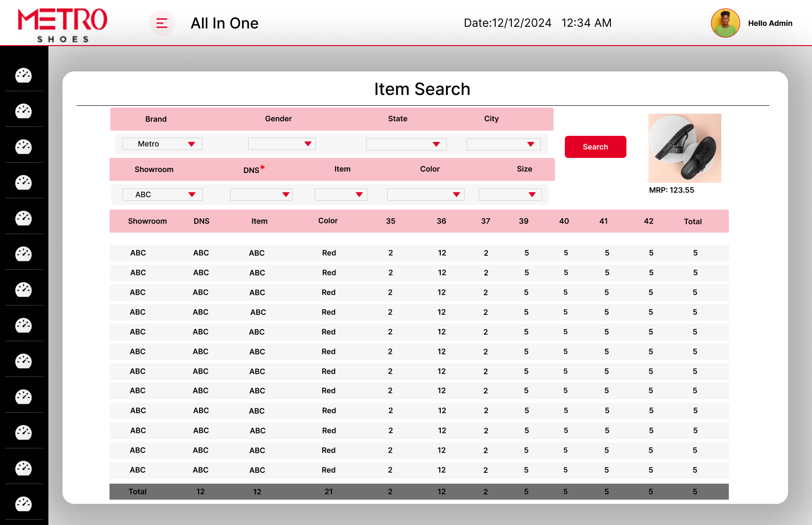
Task: Expand the Gender dropdown
Action: coord(282,144)
